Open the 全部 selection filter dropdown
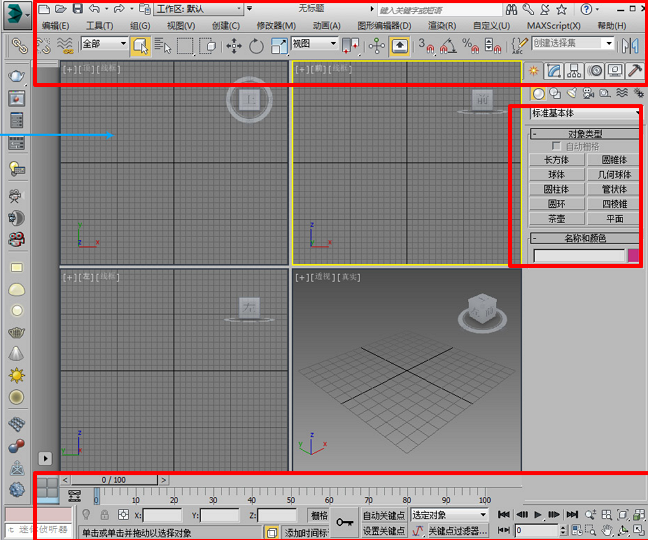 click(104, 44)
